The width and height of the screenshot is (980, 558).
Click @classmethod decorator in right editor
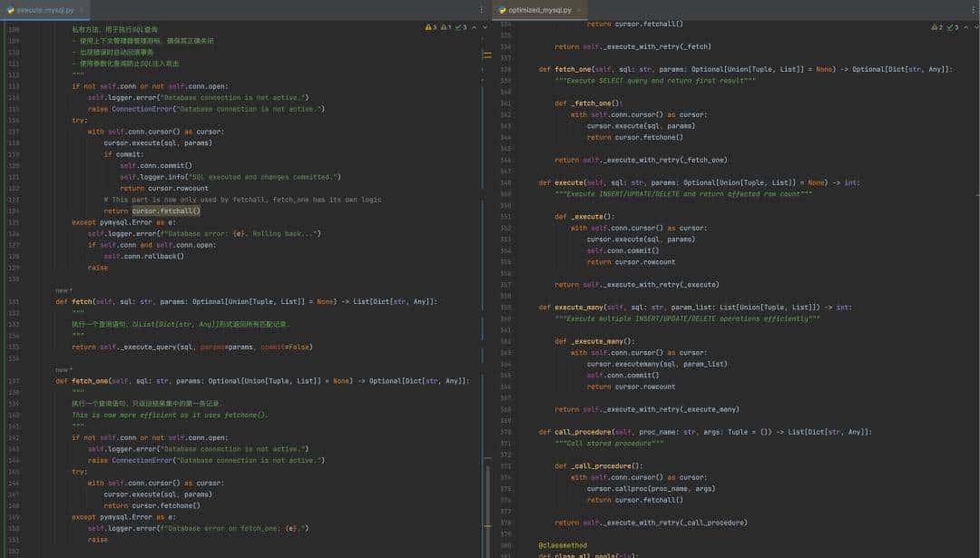click(x=563, y=545)
